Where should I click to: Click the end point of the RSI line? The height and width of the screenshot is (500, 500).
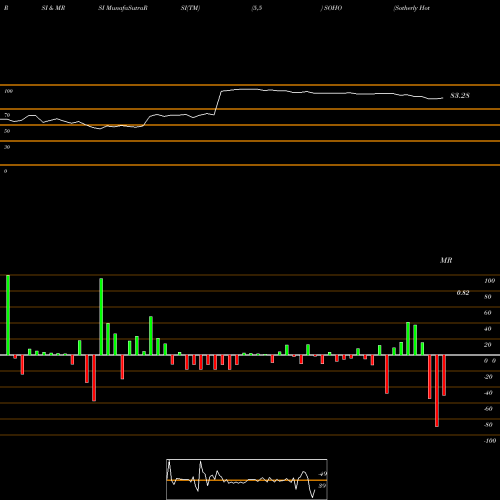click(443, 98)
